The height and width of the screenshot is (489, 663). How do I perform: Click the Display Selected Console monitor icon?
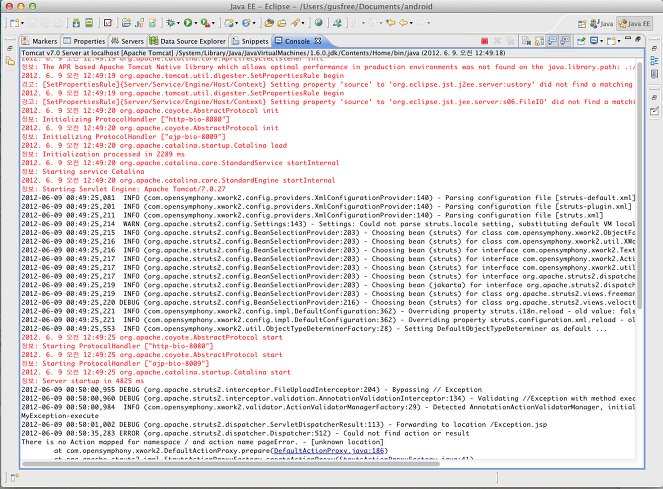coord(594,41)
